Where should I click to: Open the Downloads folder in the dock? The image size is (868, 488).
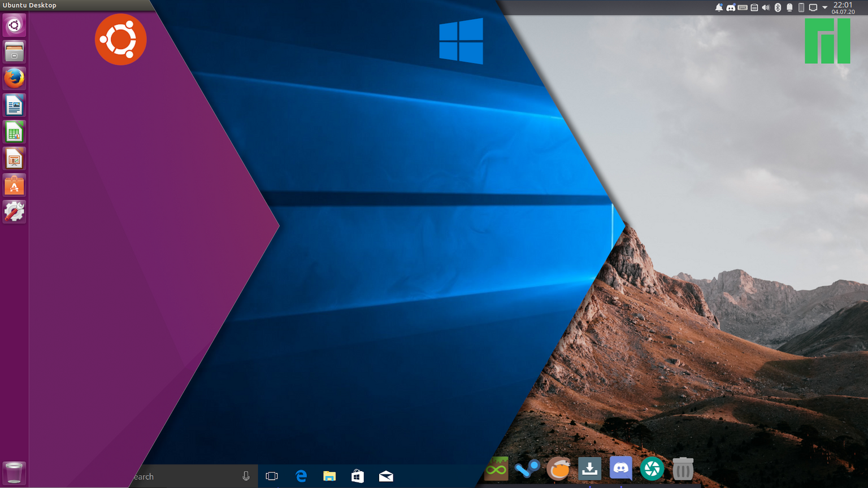coord(589,469)
